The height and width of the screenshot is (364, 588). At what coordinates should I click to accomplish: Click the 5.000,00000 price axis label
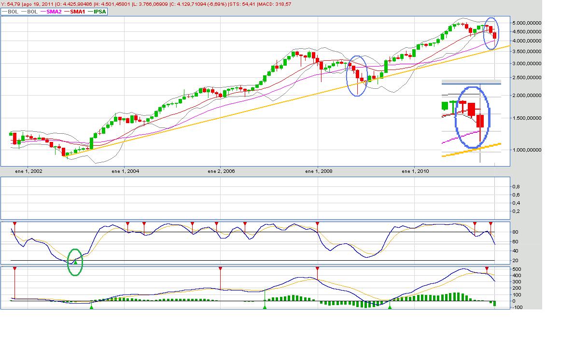click(526, 23)
